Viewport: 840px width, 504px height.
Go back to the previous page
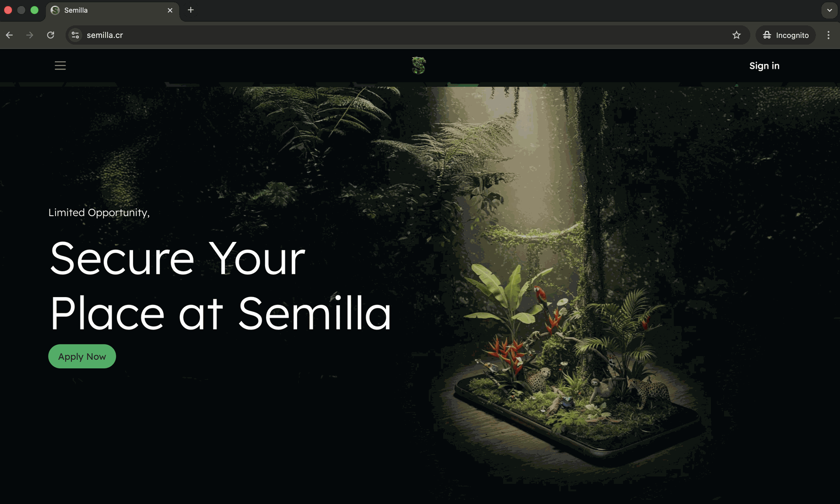pos(10,35)
